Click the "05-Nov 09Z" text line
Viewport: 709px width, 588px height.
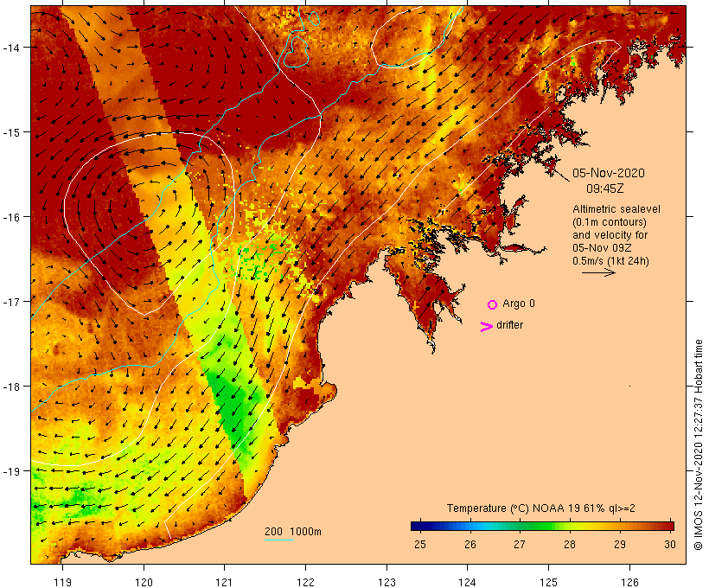pyautogui.click(x=602, y=248)
